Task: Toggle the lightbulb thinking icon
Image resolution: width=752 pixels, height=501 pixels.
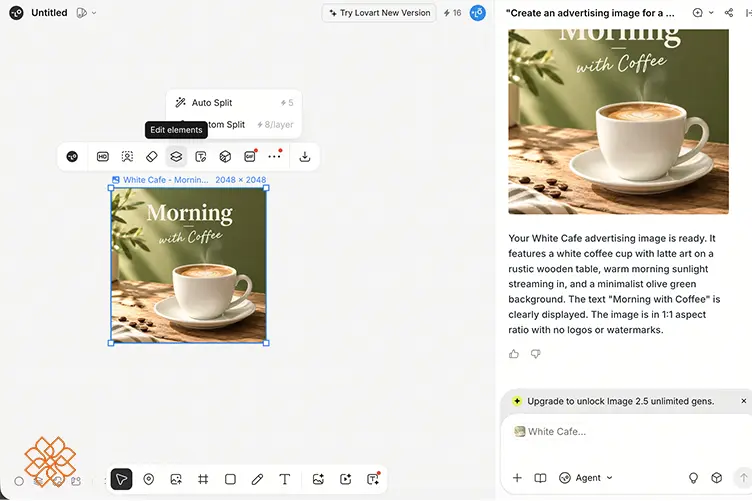Action: [x=693, y=478]
